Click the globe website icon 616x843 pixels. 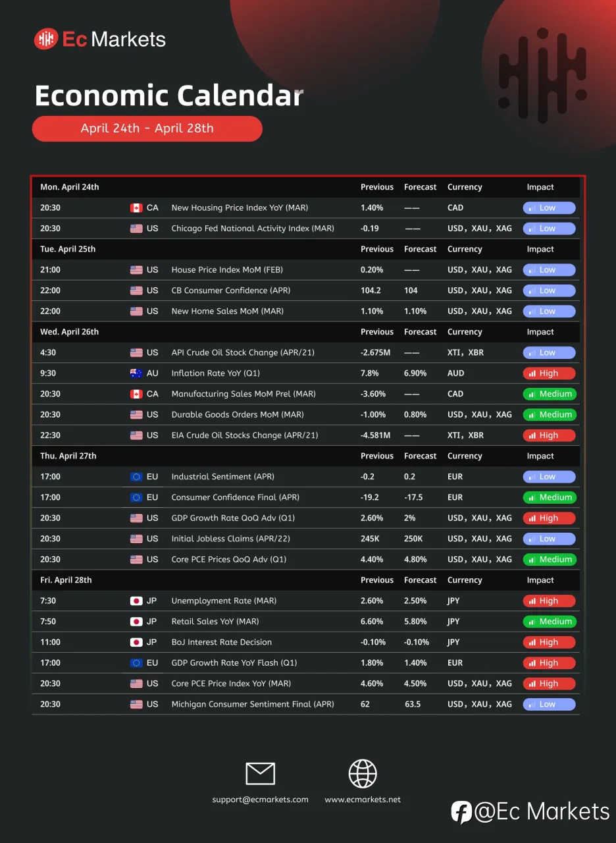[x=363, y=773]
